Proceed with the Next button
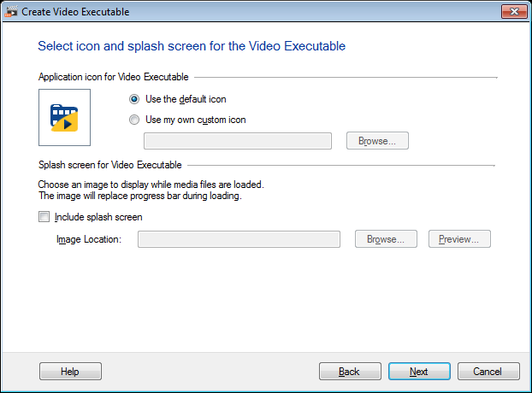Viewport: 532px width, 393px height. point(419,372)
